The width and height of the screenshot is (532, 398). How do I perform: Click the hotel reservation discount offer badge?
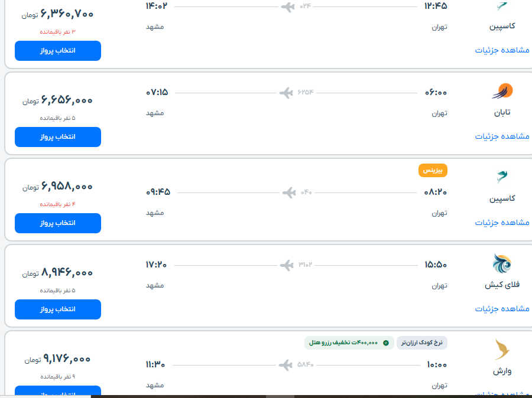tap(349, 342)
